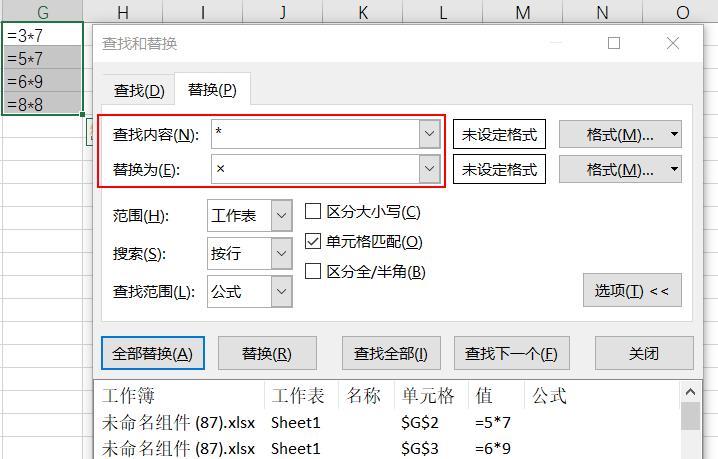The height and width of the screenshot is (459, 718).
Task: Close the 查找和替换 dialog with X
Action: coord(673,43)
